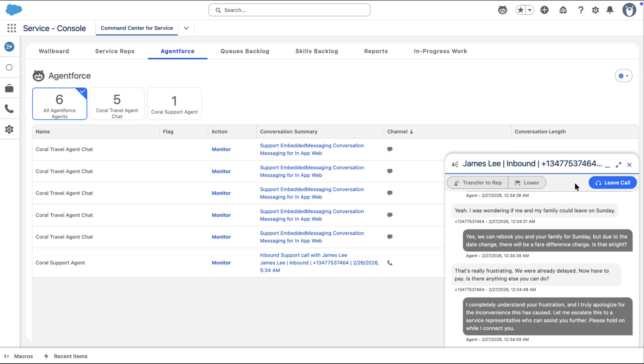
Task: Click the Leave Call button
Action: (x=612, y=182)
